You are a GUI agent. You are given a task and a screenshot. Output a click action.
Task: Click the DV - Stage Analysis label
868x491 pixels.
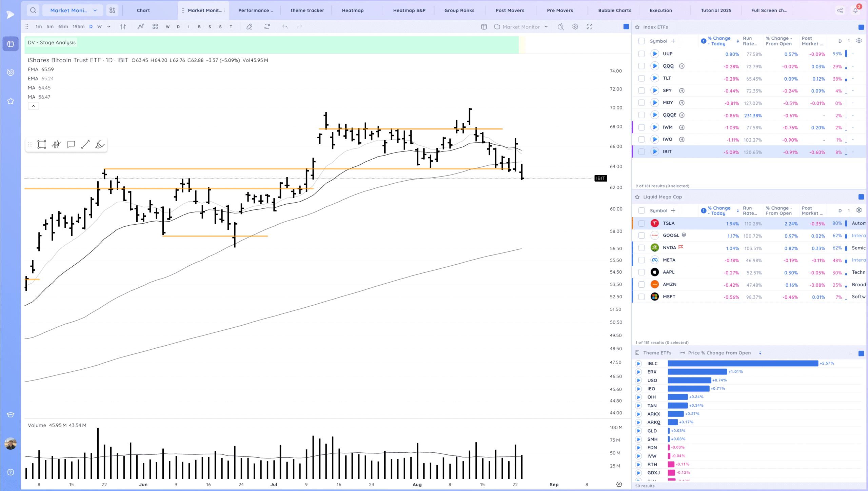click(x=52, y=43)
